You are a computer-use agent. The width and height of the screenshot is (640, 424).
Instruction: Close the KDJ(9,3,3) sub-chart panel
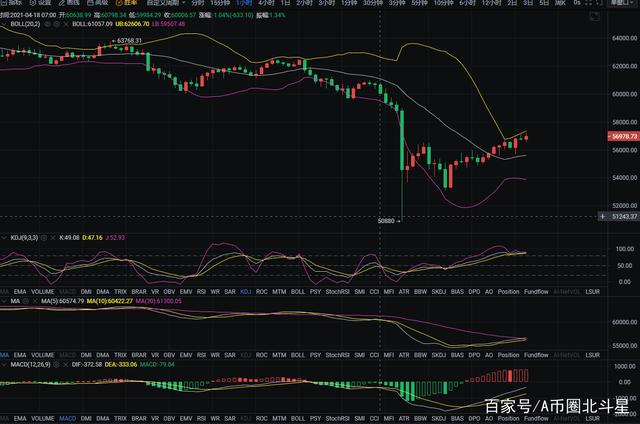pos(53,238)
